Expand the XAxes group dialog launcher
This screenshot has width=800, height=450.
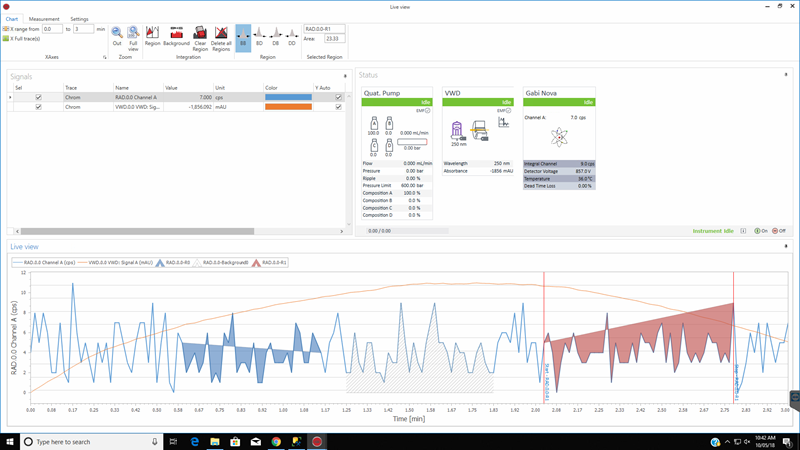[x=105, y=57]
